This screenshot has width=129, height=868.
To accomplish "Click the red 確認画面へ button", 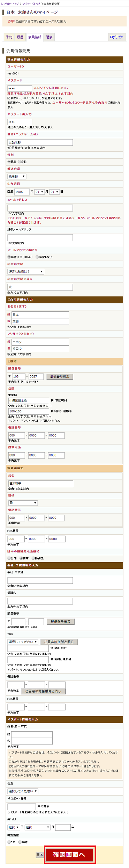I will (x=70, y=854).
